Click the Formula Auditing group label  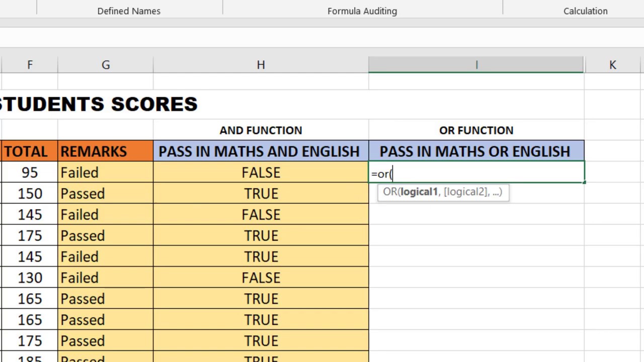pos(362,11)
